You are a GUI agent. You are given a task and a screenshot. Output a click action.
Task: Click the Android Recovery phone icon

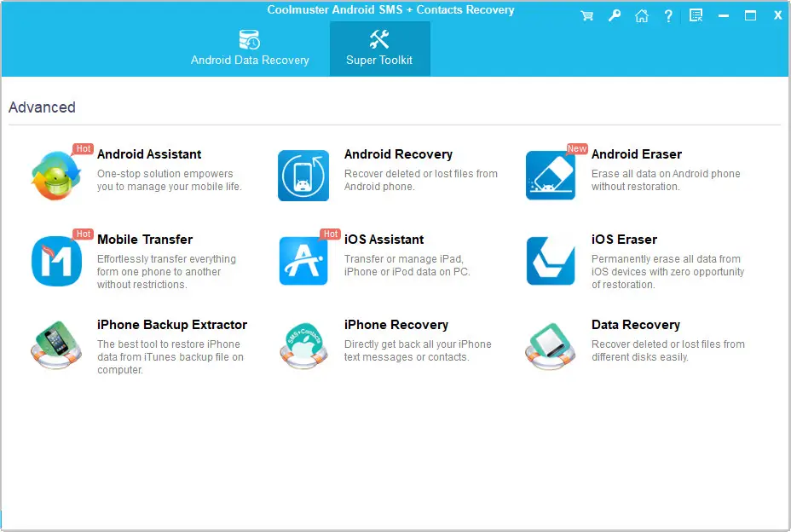pos(303,175)
